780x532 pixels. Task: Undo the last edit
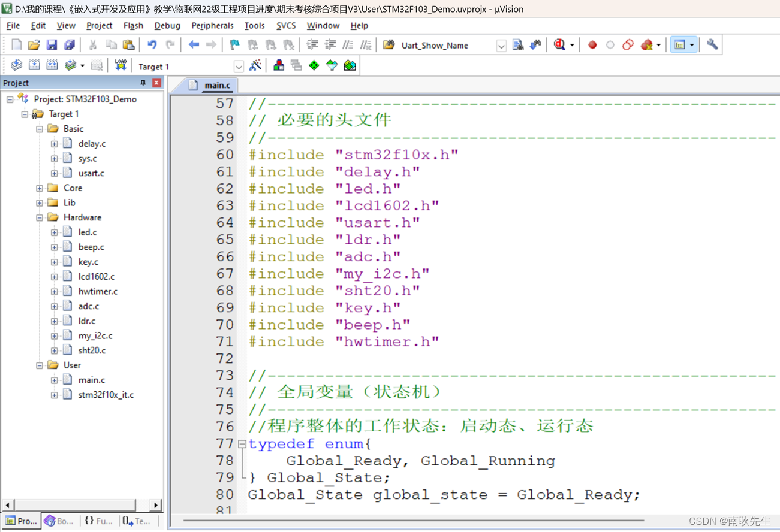[x=152, y=45]
